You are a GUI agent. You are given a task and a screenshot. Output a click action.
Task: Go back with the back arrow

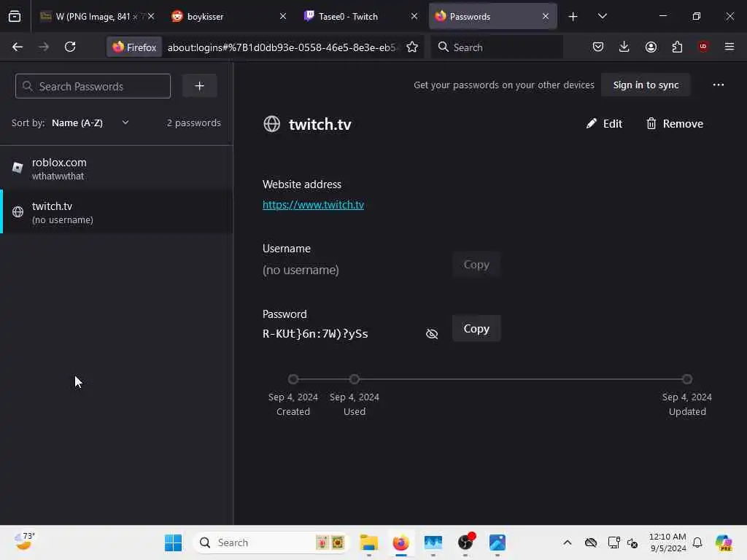[x=18, y=47]
